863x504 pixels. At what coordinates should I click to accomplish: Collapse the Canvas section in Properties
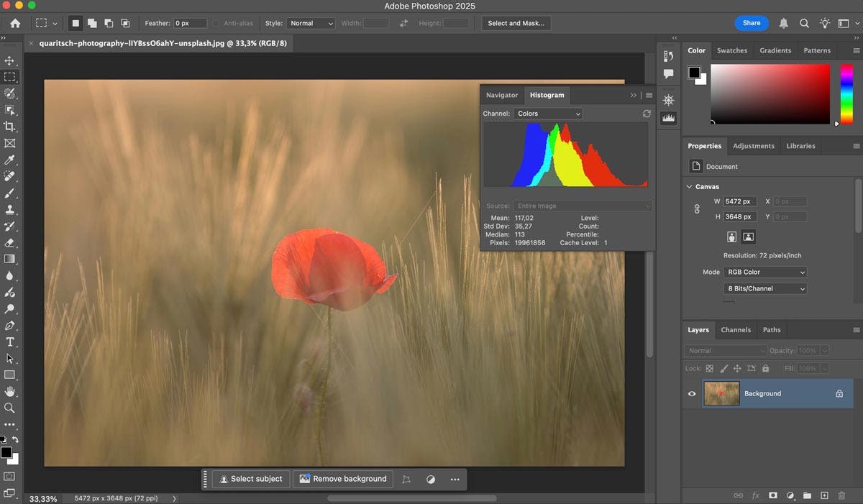point(689,185)
